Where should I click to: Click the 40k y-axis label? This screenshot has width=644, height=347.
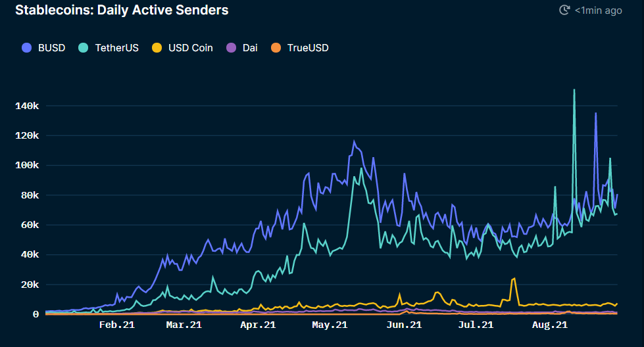30,255
